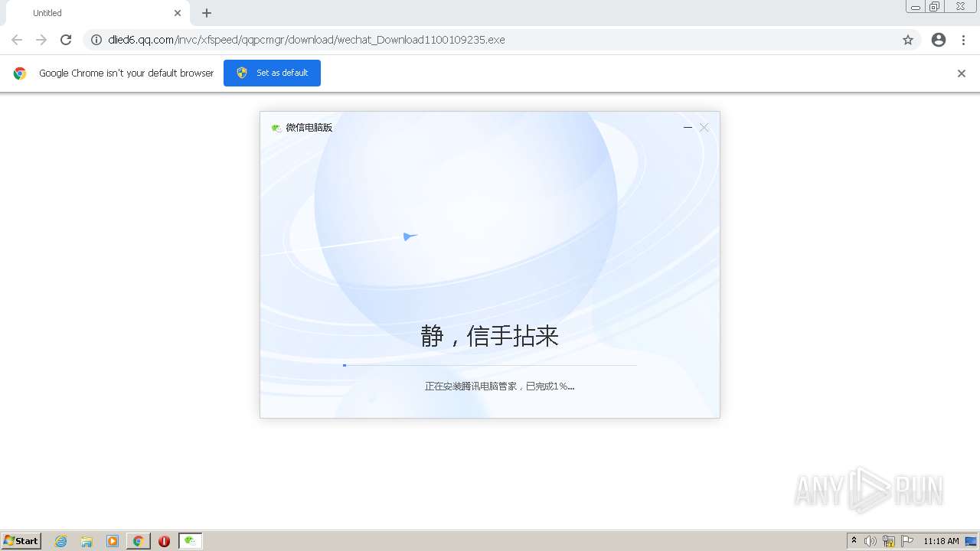Open Windows Media Player from taskbar
This screenshot has height=551, width=980.
pos(113,541)
